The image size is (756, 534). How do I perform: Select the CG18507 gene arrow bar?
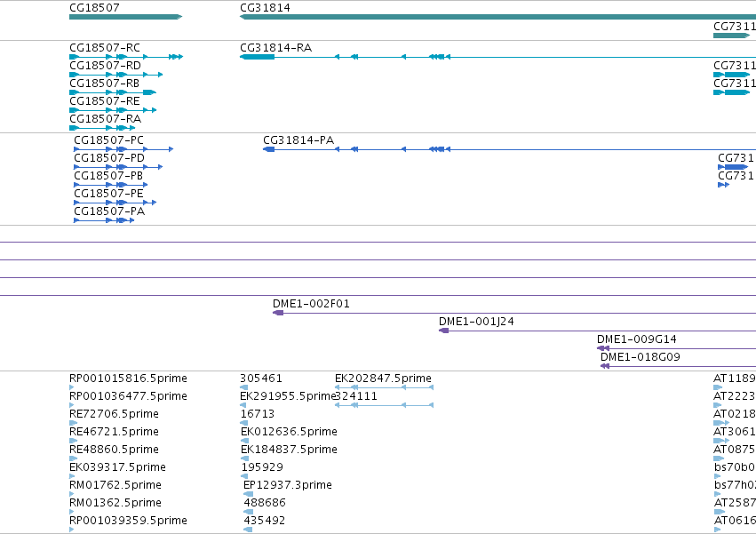[x=126, y=17]
